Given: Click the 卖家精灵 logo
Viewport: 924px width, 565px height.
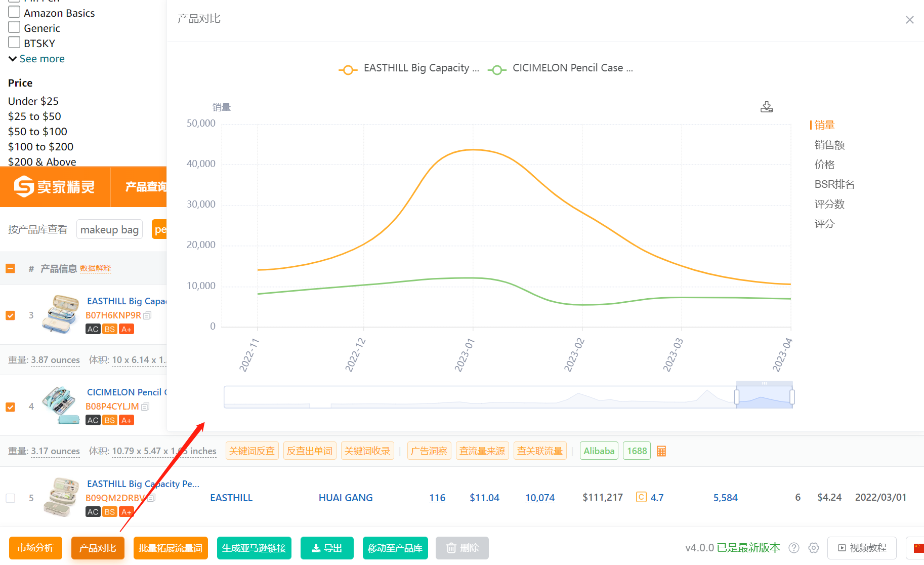Looking at the screenshot, I should (x=55, y=187).
